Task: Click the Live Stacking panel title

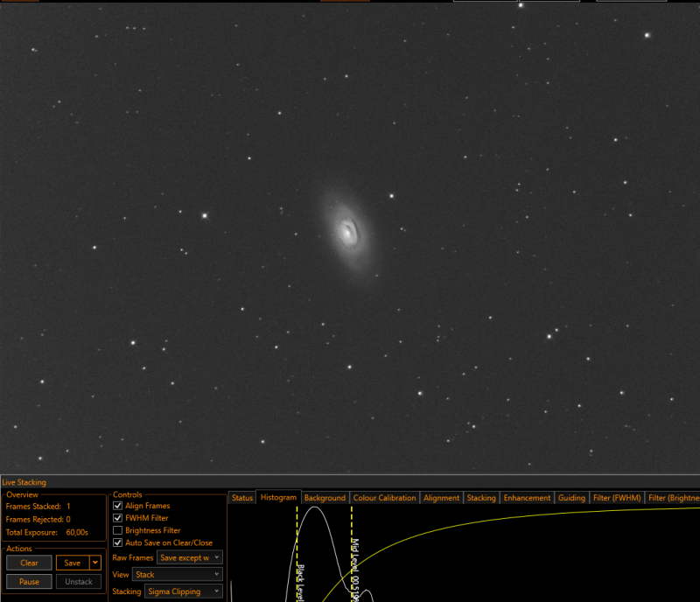Action: [24, 482]
